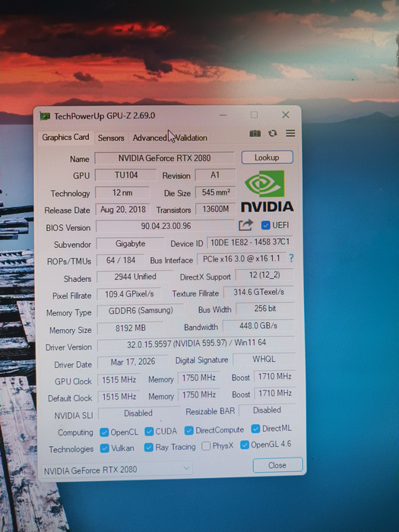This screenshot has height=532, width=399.
Task: Click the Digital Signature value WHQL
Action: (264, 359)
